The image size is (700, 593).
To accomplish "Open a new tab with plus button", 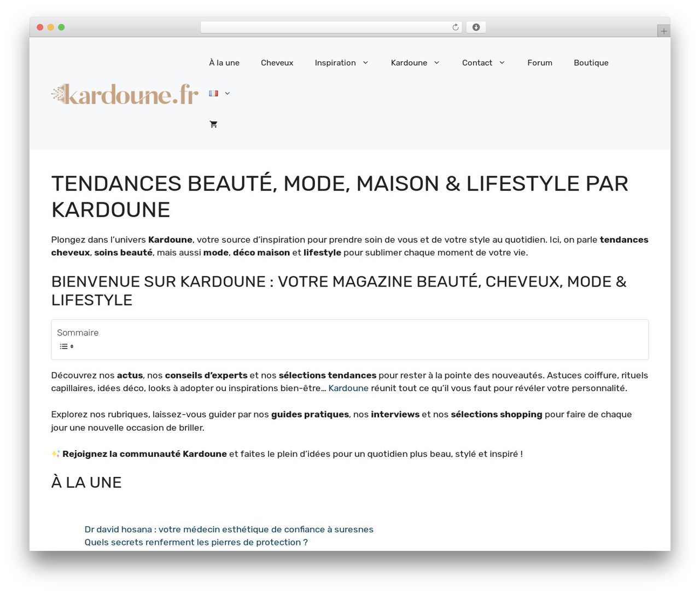I will (x=663, y=31).
